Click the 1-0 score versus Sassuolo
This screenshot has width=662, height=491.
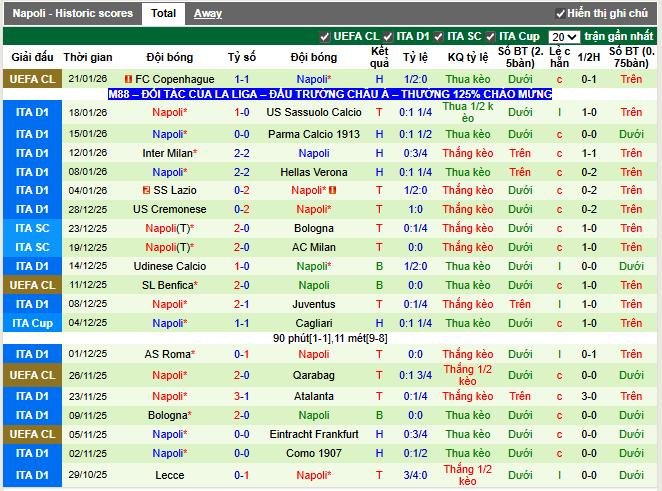(x=241, y=112)
